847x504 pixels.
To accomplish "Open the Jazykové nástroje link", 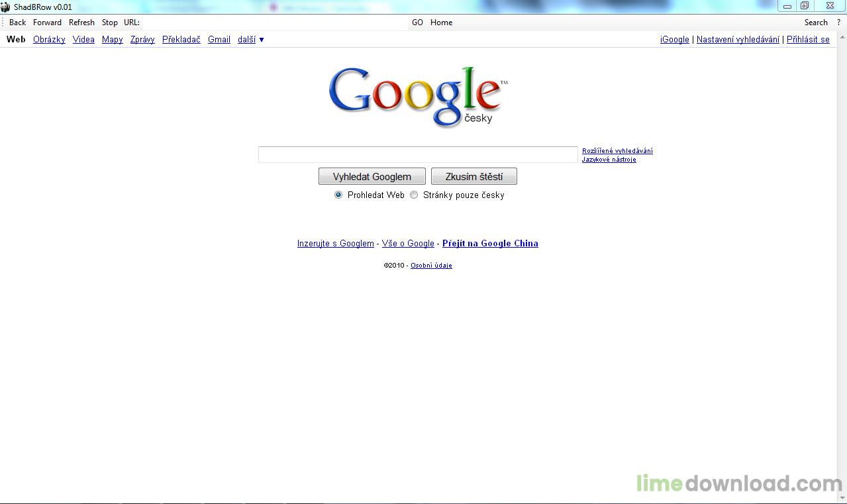I will (x=609, y=160).
